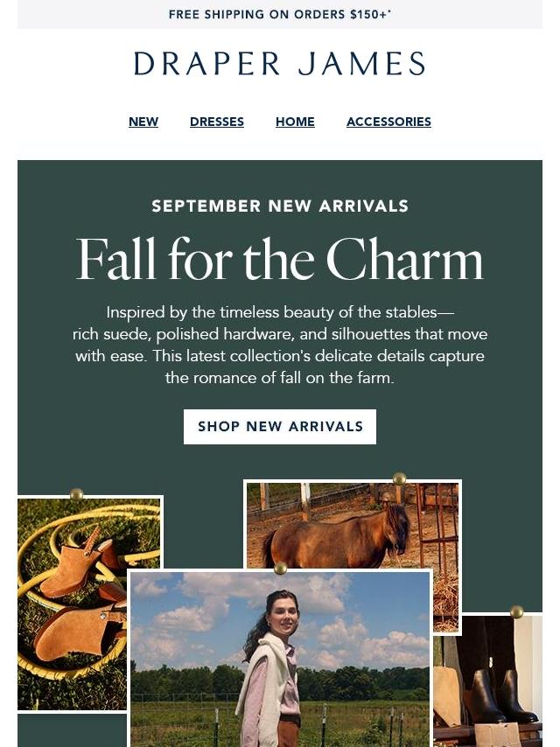Open the HOME category link

295,122
